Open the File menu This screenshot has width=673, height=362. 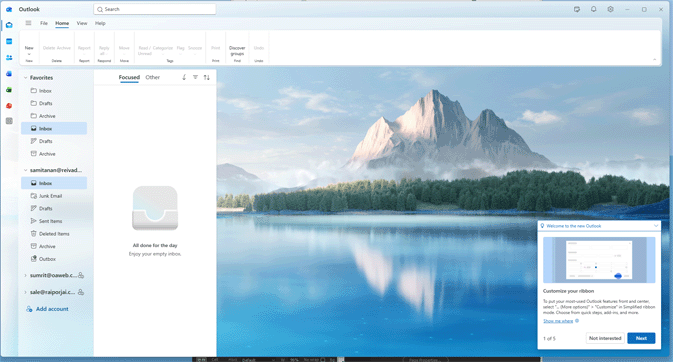(x=44, y=23)
